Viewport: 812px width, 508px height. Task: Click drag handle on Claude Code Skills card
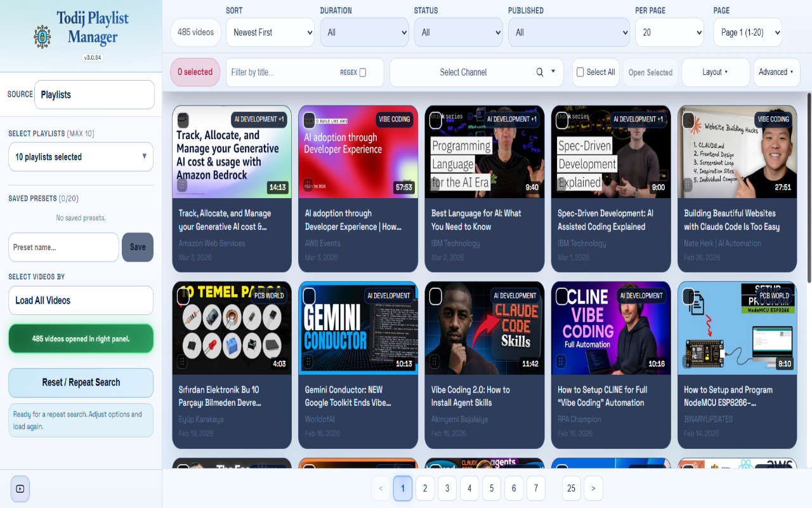[x=435, y=361]
